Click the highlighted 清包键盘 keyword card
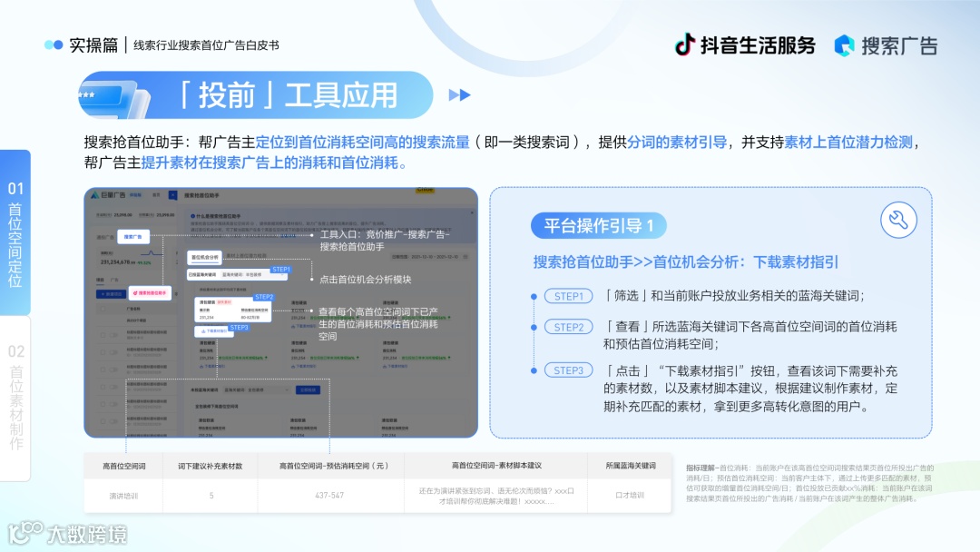This screenshot has width=980, height=552. pos(234,310)
